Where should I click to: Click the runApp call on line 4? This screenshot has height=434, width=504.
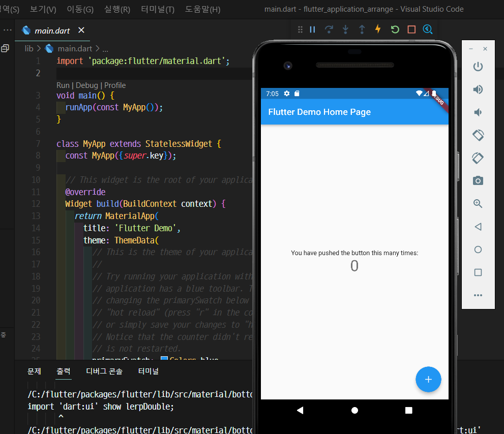[114, 107]
